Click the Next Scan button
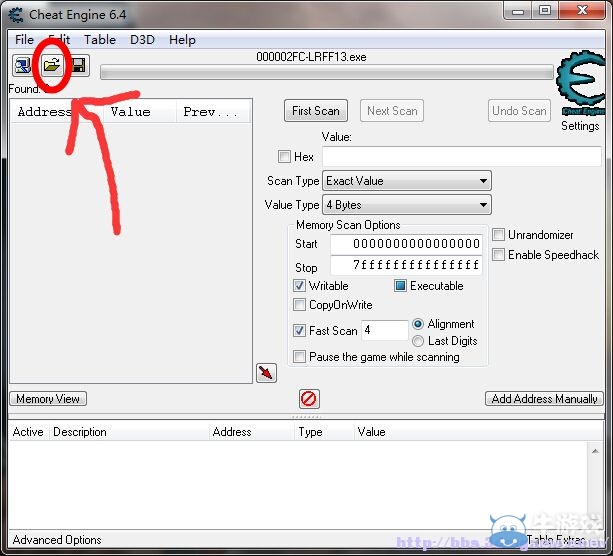The image size is (613, 556). tap(392, 111)
